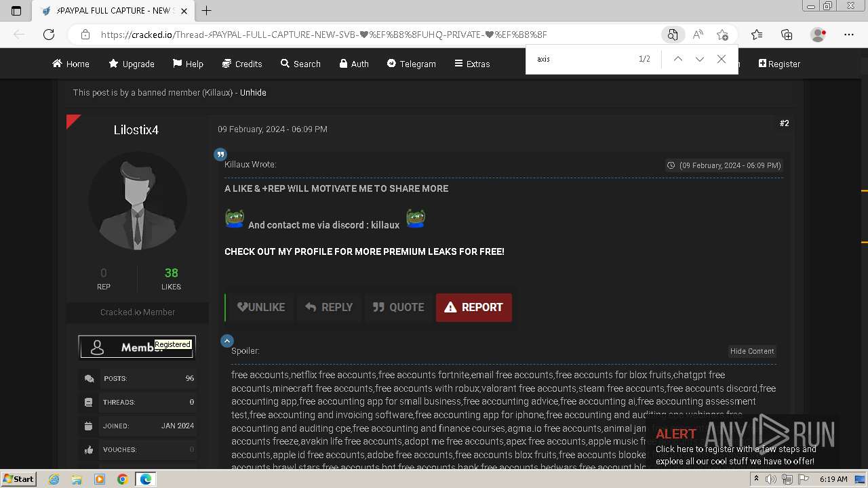Go back using the browser back arrow
868x488 pixels.
click(19, 35)
